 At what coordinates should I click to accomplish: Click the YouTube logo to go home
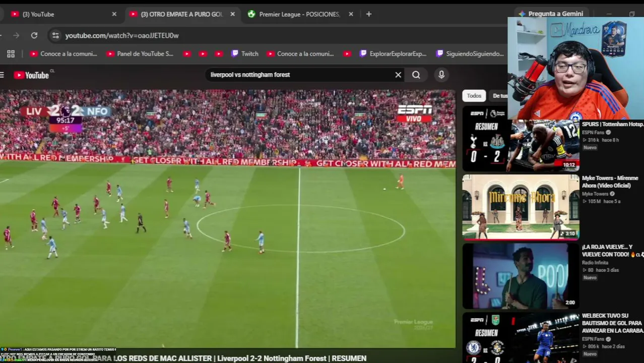click(x=31, y=75)
